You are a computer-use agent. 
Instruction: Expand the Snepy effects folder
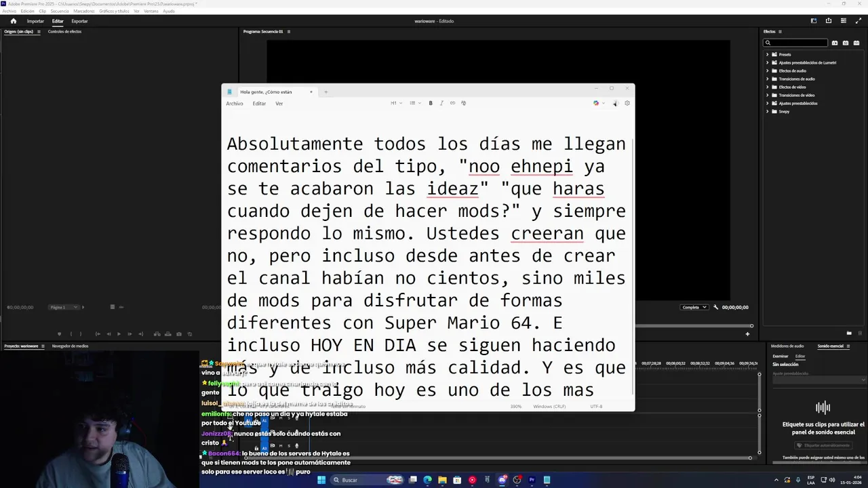pos(767,111)
